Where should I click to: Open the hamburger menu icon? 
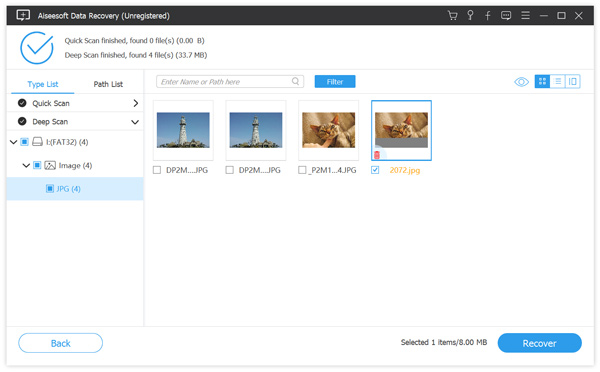(525, 15)
